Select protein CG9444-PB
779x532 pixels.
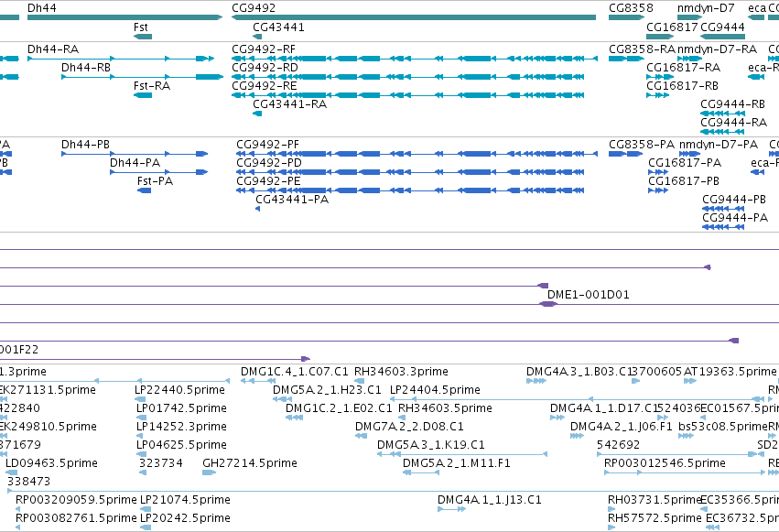(x=723, y=209)
